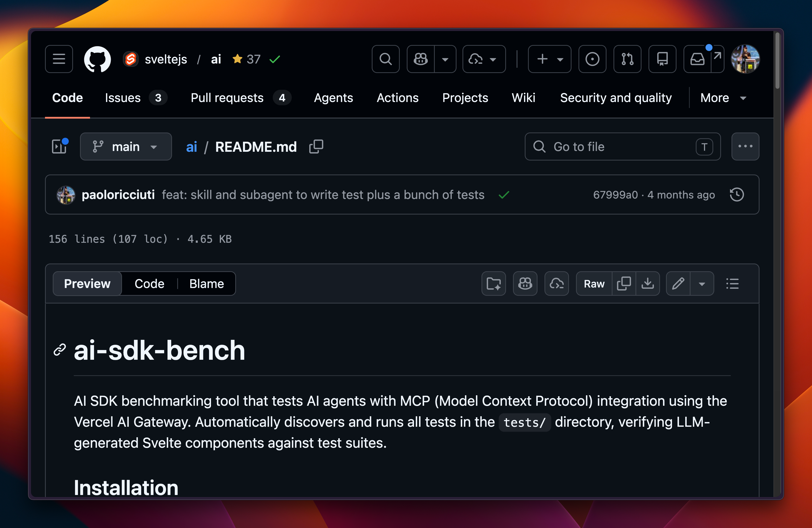Open the Projects tab
The image size is (812, 528).
pos(465,98)
